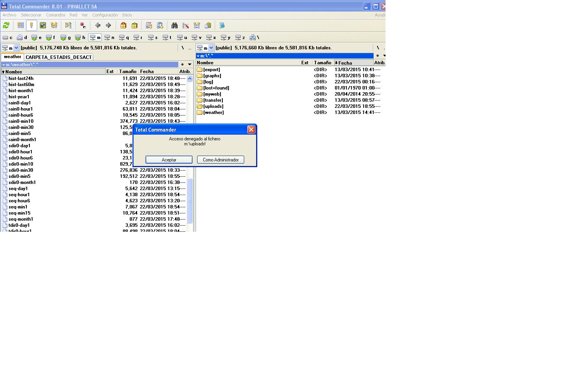Sort right panel by Ext column

[x=306, y=63]
